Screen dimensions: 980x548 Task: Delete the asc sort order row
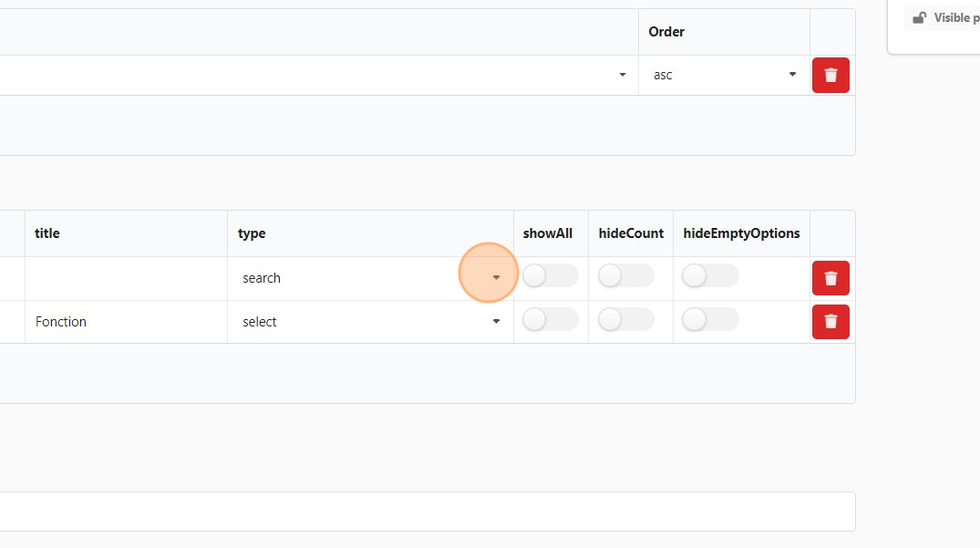point(830,75)
